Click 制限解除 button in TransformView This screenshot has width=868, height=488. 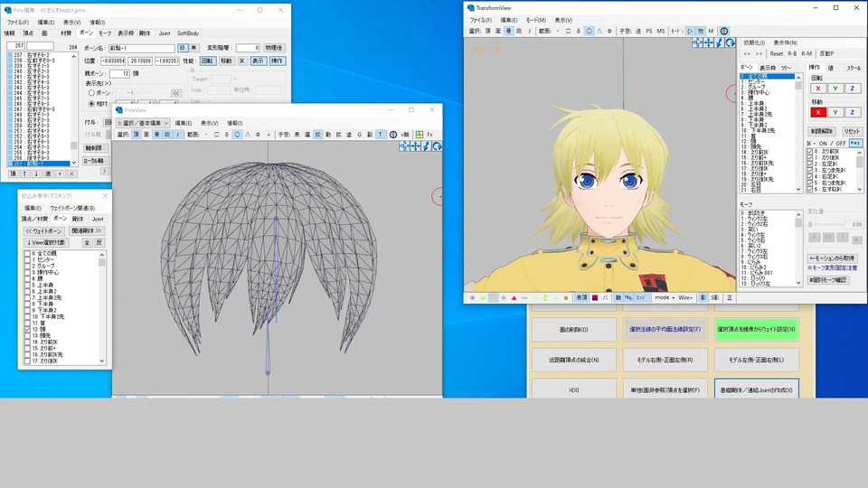pyautogui.click(x=822, y=131)
